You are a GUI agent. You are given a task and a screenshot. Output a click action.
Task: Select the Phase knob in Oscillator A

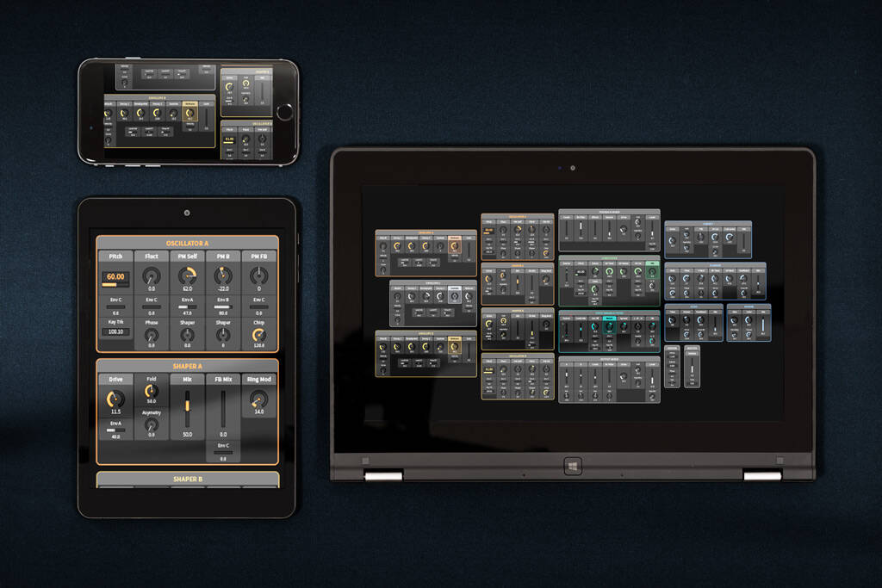tap(152, 336)
